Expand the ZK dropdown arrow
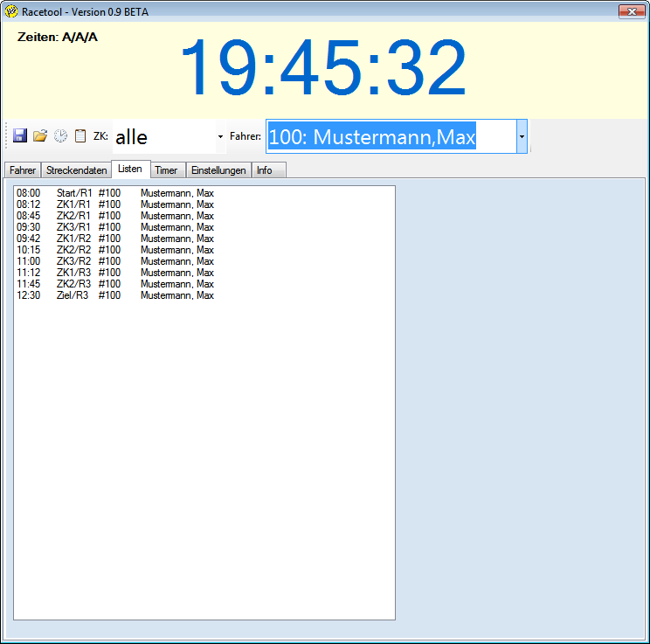Viewport: 650px width, 644px height. pyautogui.click(x=220, y=136)
